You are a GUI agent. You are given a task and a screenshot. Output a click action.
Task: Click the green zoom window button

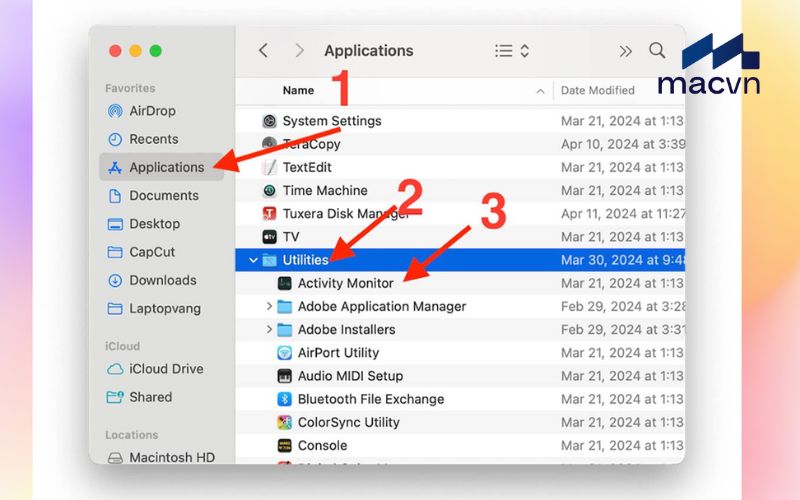pyautogui.click(x=156, y=51)
